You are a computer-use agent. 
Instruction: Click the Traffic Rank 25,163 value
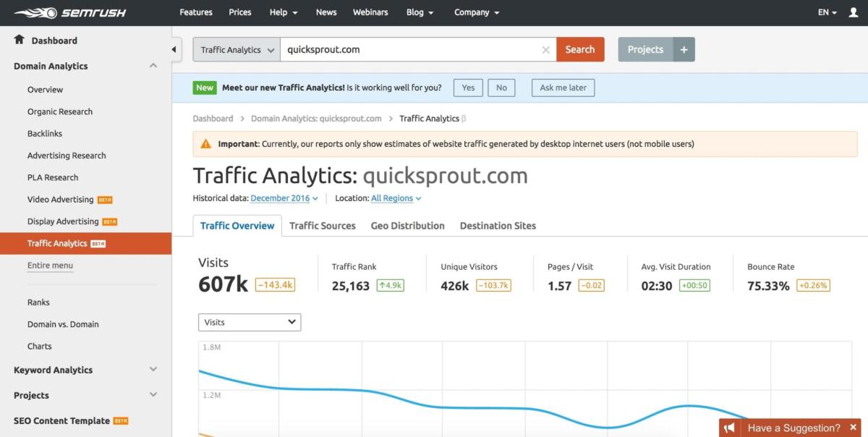(x=351, y=286)
